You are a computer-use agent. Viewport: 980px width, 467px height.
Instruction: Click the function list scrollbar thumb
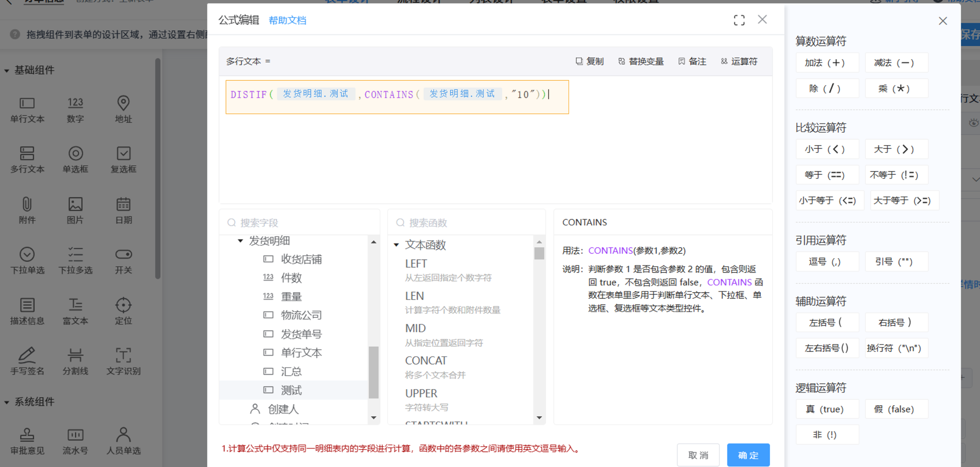(539, 253)
